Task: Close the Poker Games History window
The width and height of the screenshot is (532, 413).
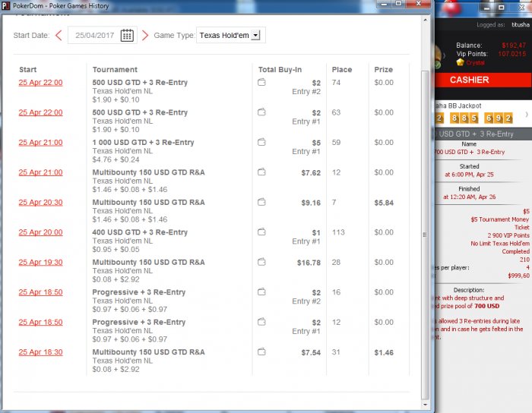Action: point(418,4)
